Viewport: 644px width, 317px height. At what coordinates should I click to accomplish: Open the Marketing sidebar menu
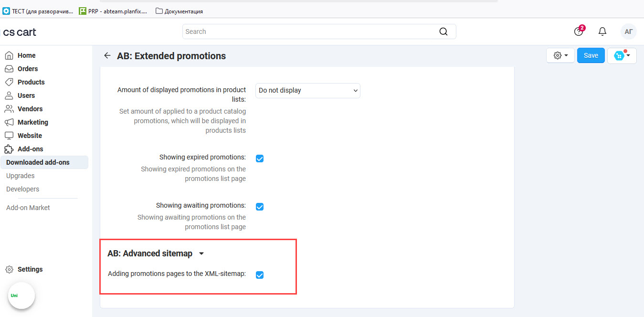tap(32, 122)
